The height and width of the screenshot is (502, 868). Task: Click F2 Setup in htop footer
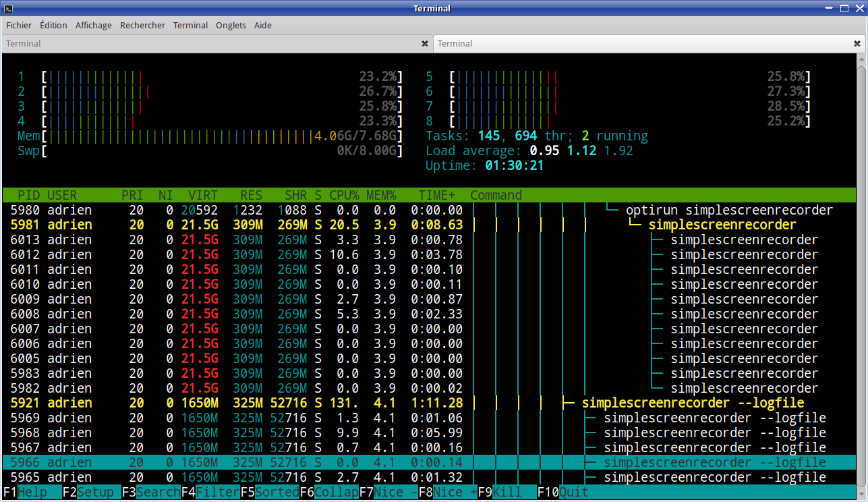coord(92,492)
